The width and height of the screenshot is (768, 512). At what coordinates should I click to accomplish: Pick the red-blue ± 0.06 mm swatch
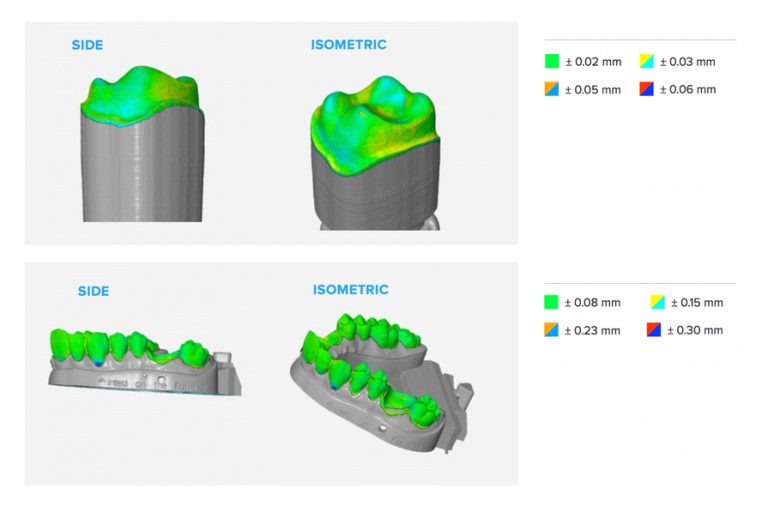646,89
